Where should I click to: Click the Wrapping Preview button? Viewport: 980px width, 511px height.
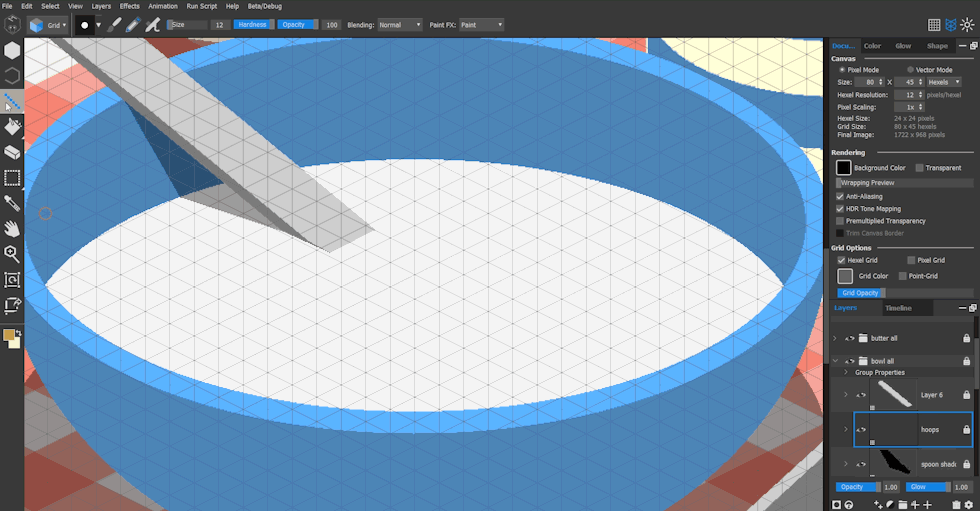click(x=904, y=183)
